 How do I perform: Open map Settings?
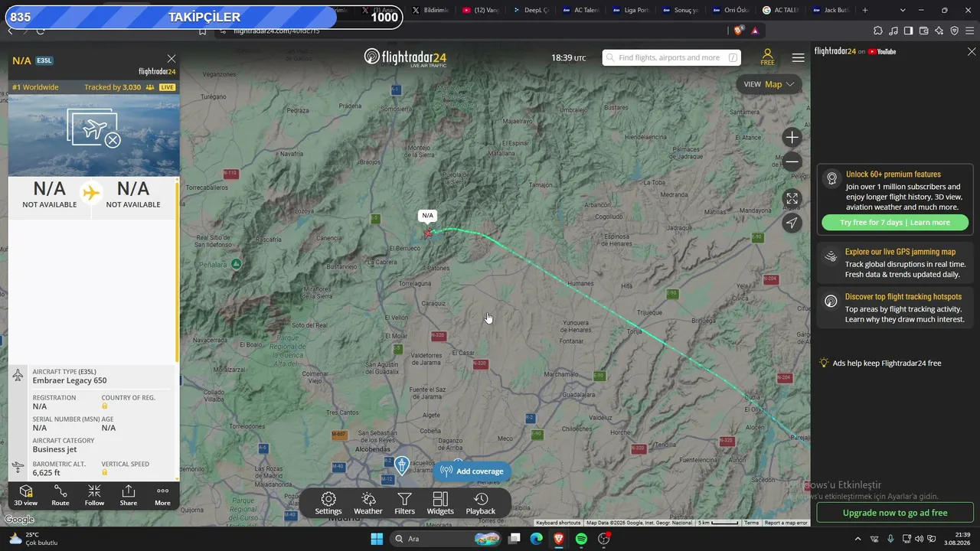click(328, 504)
